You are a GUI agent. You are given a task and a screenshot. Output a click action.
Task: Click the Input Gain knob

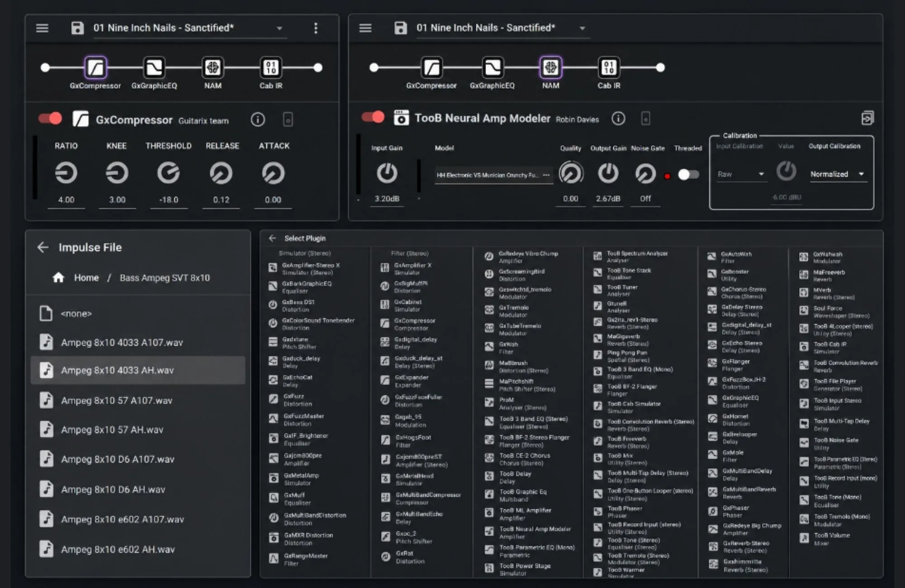pos(387,173)
